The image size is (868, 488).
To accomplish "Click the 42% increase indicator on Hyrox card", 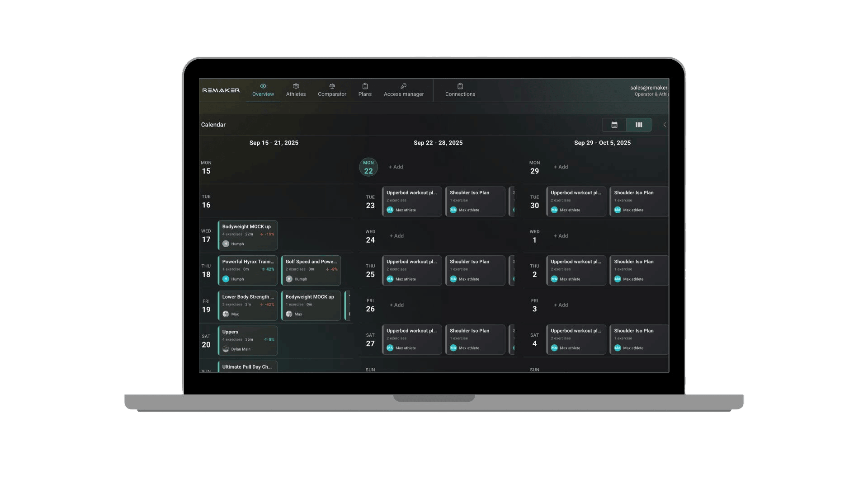I will click(268, 269).
